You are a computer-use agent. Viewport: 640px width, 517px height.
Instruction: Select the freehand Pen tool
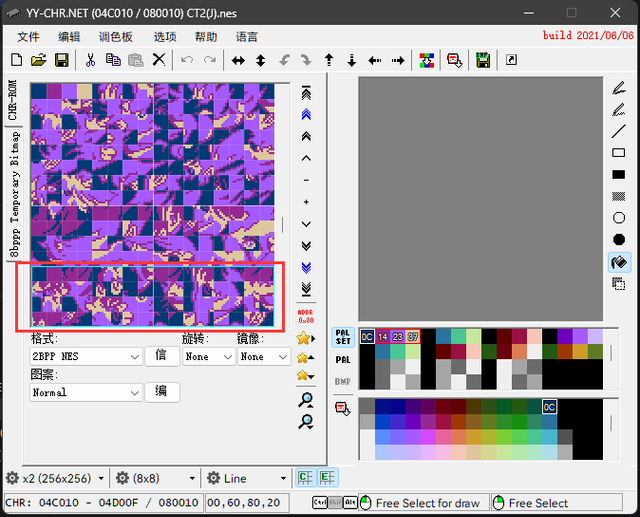[619, 87]
